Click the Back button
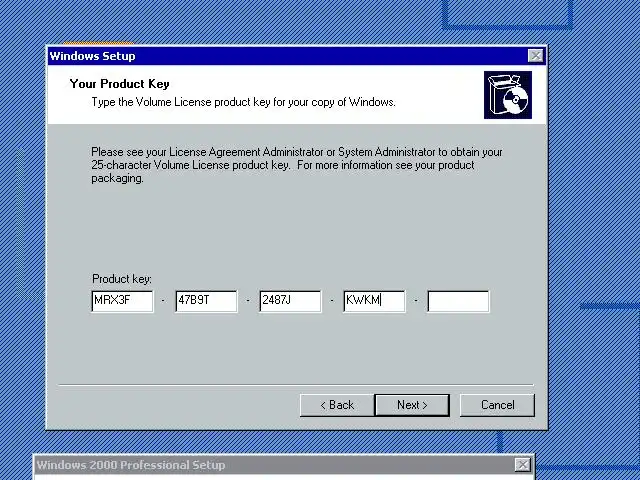The height and width of the screenshot is (480, 640). click(337, 405)
